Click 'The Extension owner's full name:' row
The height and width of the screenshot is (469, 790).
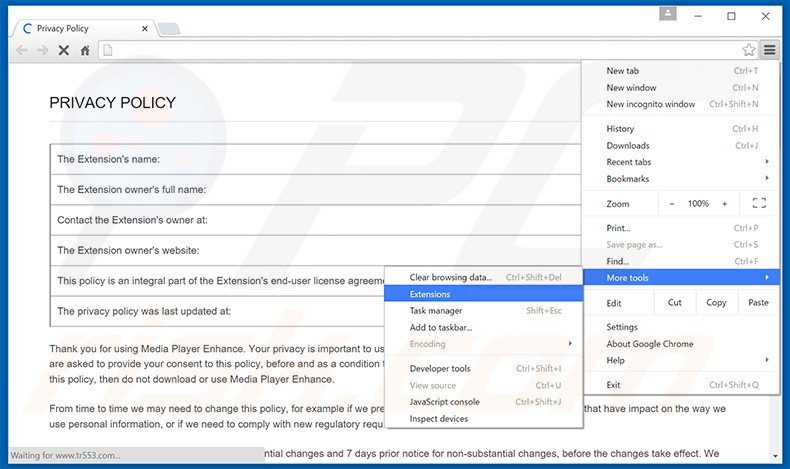click(x=315, y=190)
